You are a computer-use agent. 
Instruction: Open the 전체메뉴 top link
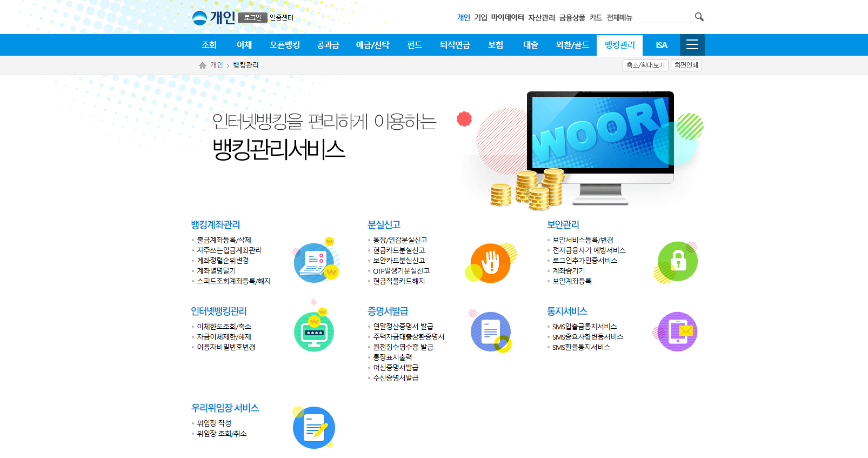pyautogui.click(x=619, y=18)
